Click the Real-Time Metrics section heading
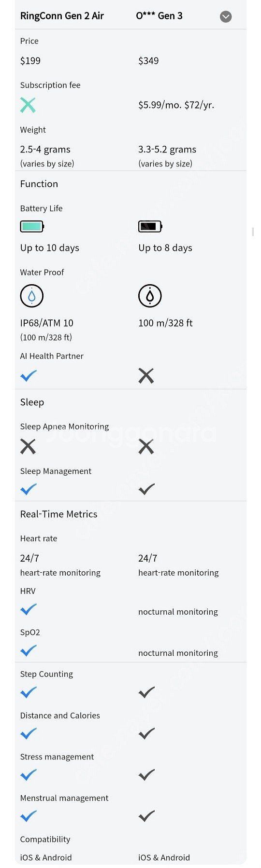 coord(59,514)
